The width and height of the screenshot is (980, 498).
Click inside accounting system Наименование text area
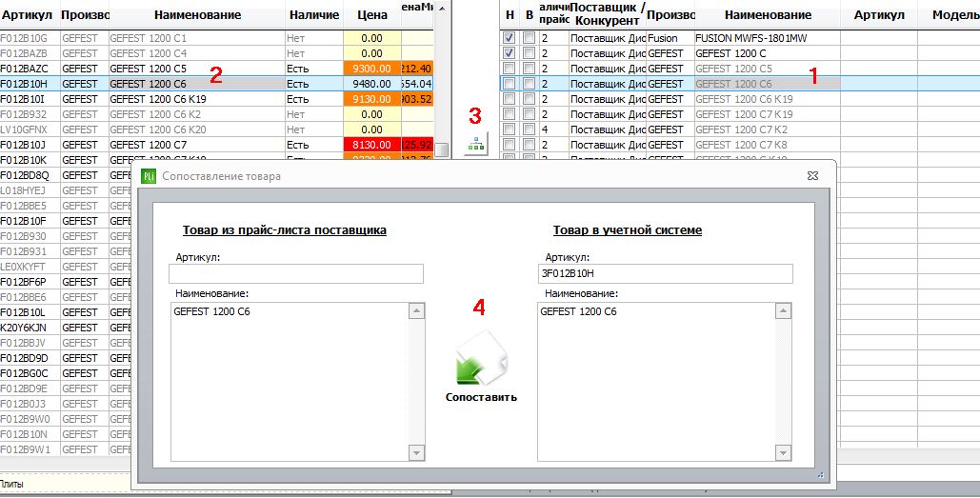pyautogui.click(x=655, y=382)
